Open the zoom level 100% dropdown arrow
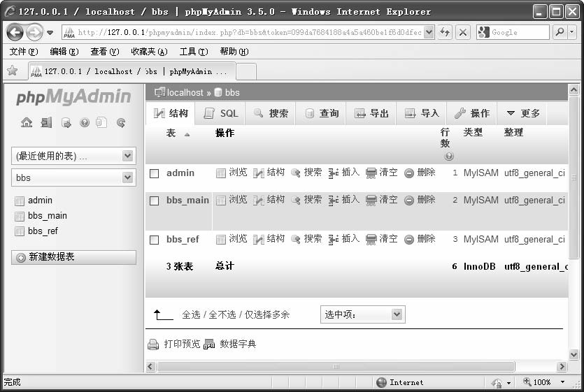584x392 pixels. pos(562,382)
